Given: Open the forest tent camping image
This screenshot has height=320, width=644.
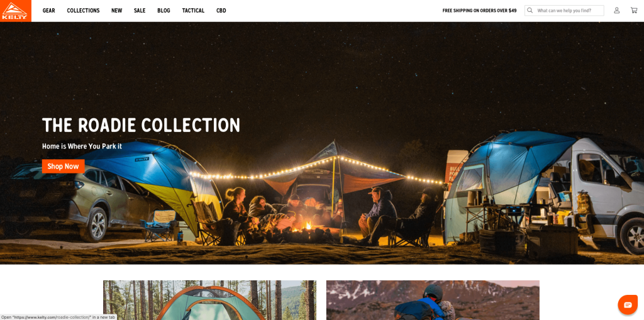Looking at the screenshot, I should pyautogui.click(x=209, y=301).
